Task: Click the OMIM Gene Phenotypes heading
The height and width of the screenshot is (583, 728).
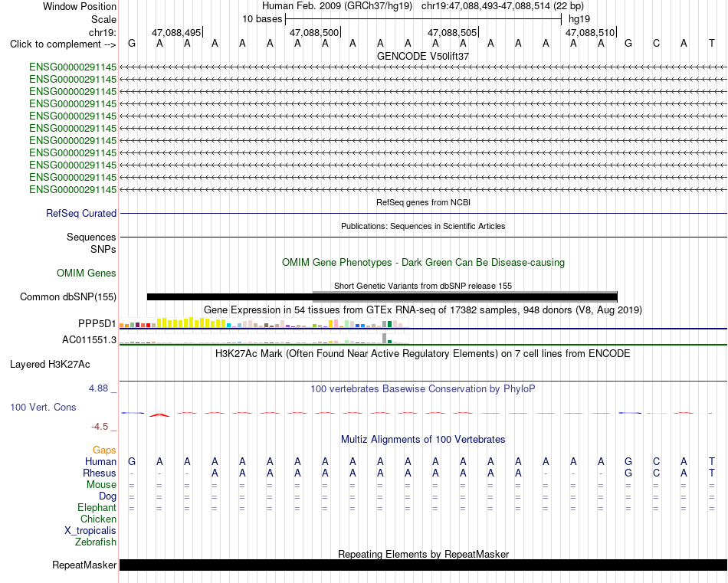Action: click(x=423, y=262)
